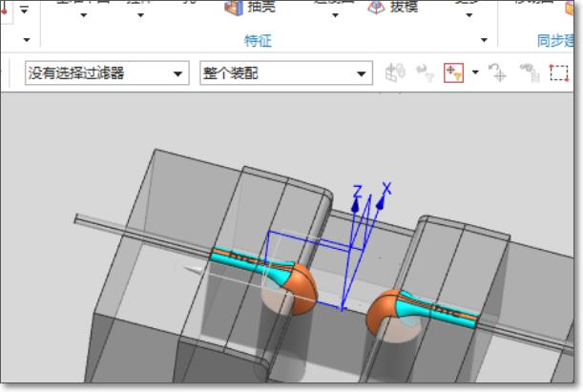Click the 抽壳 (Shell) feature icon
Viewport: 583px width, 392px height.
tap(234, 8)
